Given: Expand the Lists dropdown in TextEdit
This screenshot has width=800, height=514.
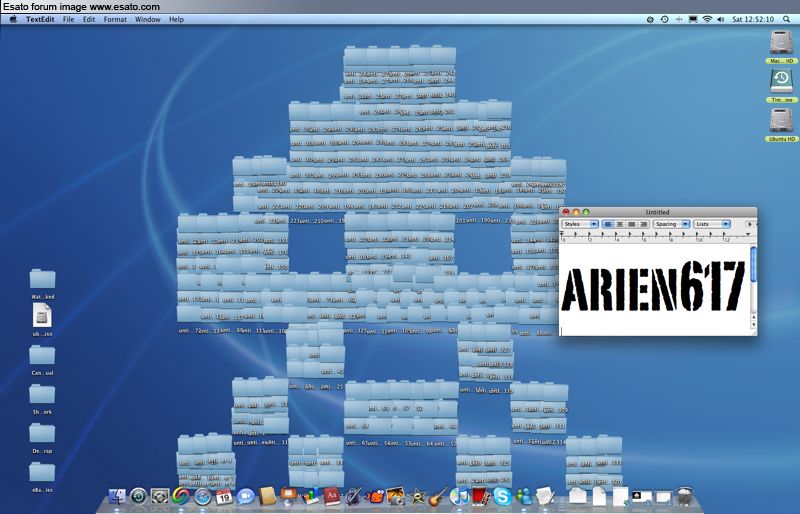Looking at the screenshot, I should 712,224.
